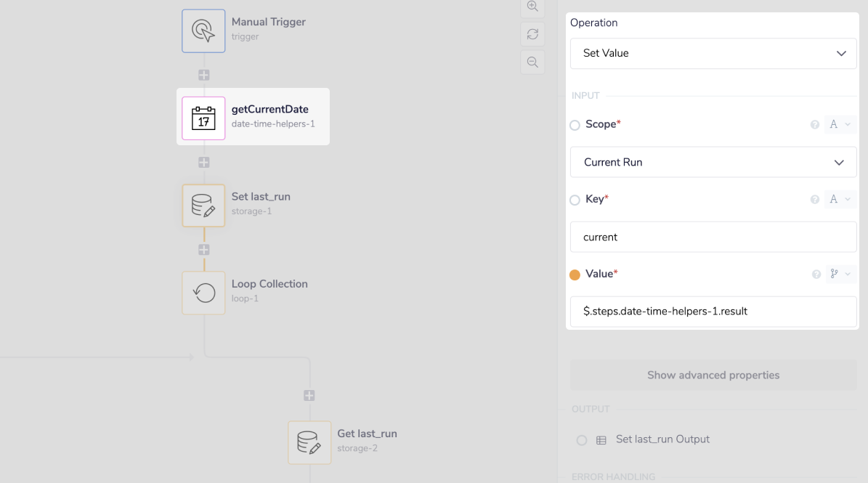Reset the canvas view with refresh icon
This screenshot has height=483, width=868.
pyautogui.click(x=532, y=34)
